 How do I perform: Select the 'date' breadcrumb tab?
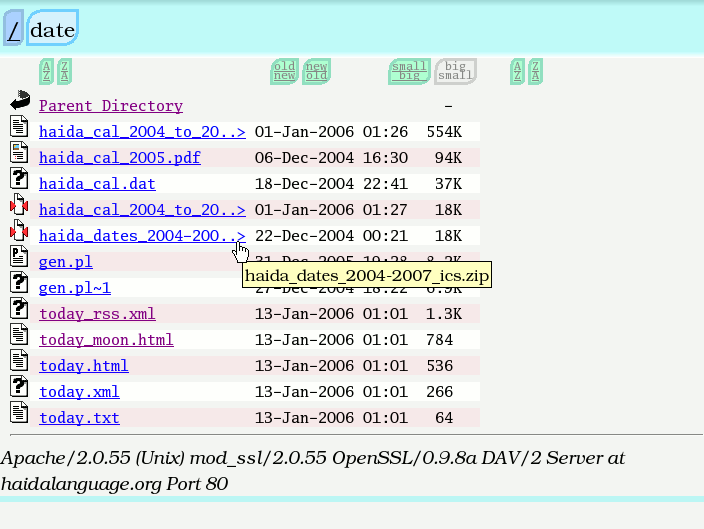(x=52, y=30)
